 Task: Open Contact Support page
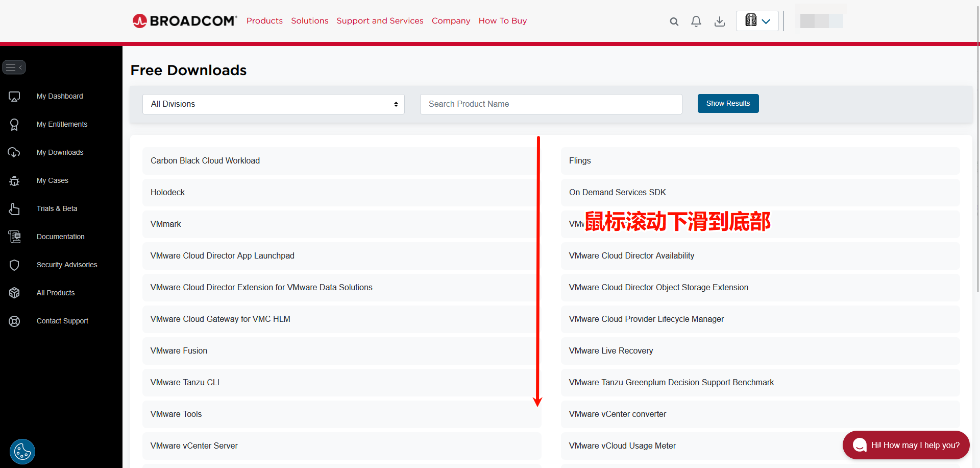[62, 321]
